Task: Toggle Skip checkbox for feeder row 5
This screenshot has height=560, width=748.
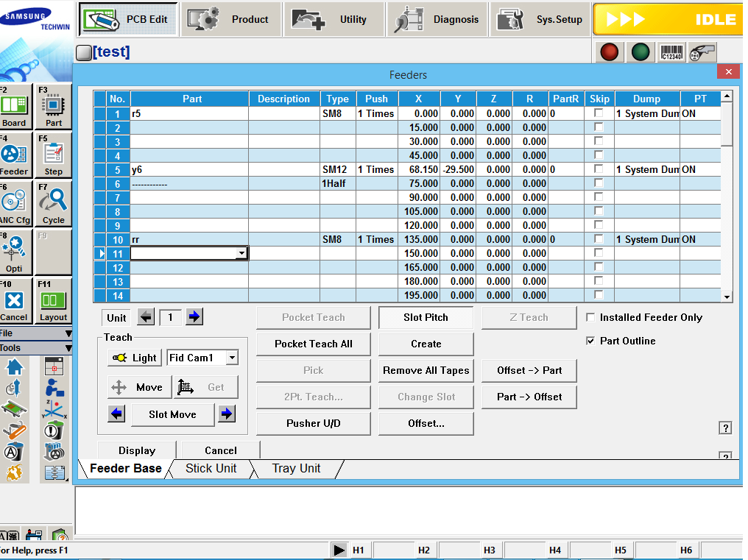Action: [x=599, y=169]
